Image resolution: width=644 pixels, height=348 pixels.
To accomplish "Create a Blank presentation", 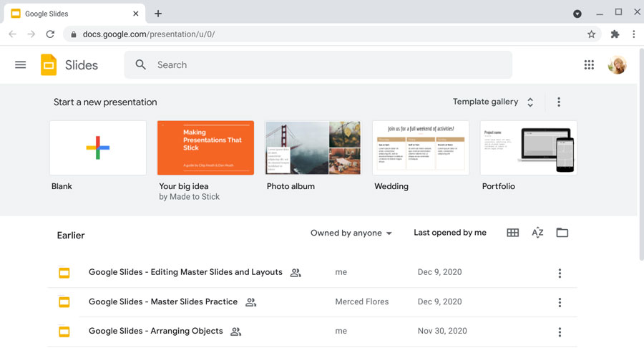I will [x=98, y=148].
